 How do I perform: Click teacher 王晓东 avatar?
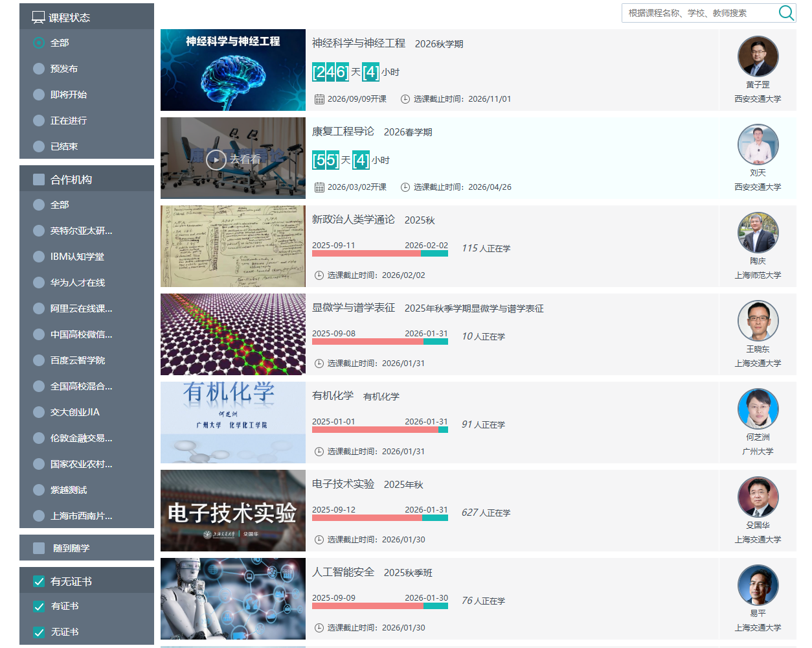758,321
